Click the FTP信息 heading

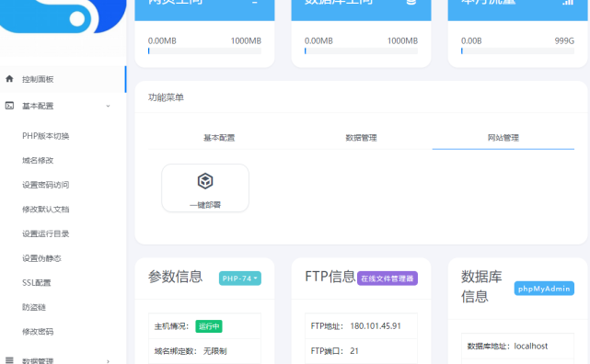pos(330,277)
